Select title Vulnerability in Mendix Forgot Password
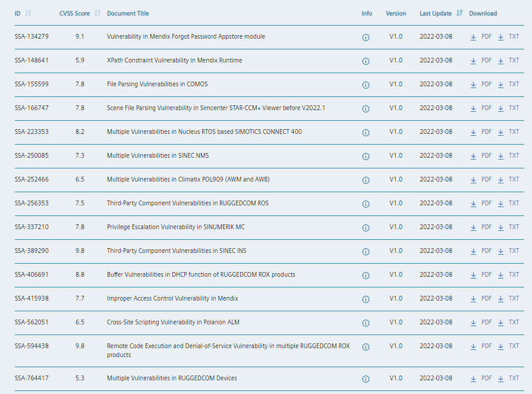The width and height of the screenshot is (532, 394). pyautogui.click(x=186, y=36)
